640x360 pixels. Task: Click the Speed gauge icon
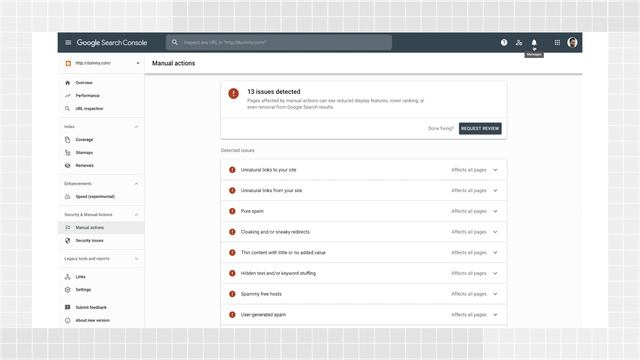(x=68, y=197)
